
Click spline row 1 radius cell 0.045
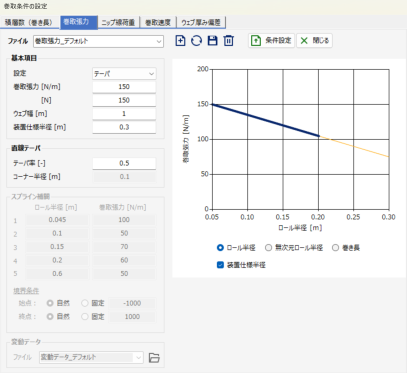pyautogui.click(x=57, y=220)
